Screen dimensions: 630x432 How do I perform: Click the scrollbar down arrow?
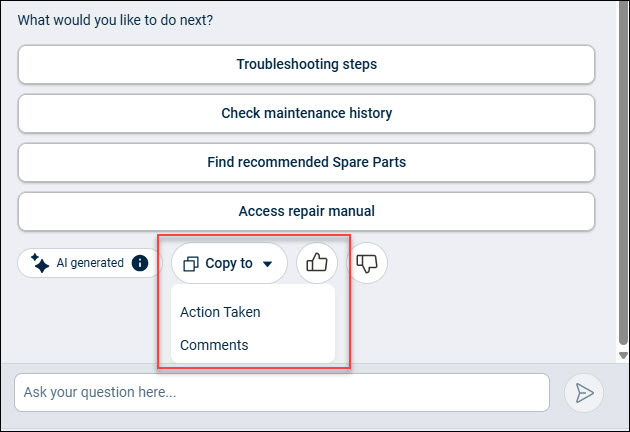pos(623,355)
